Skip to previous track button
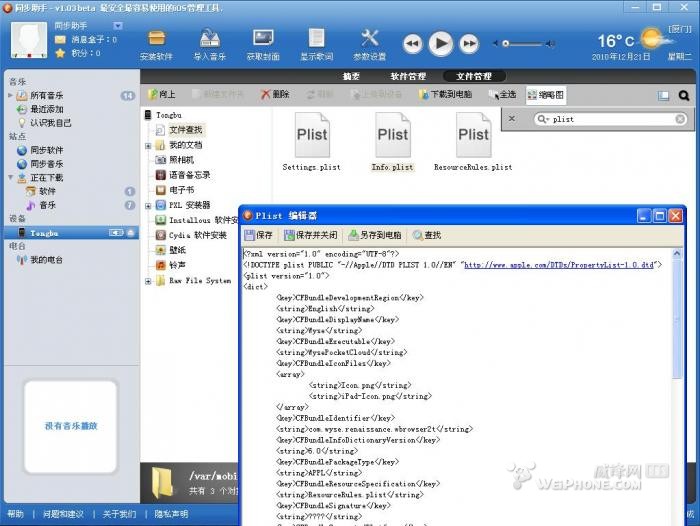The image size is (700, 526). click(412, 44)
